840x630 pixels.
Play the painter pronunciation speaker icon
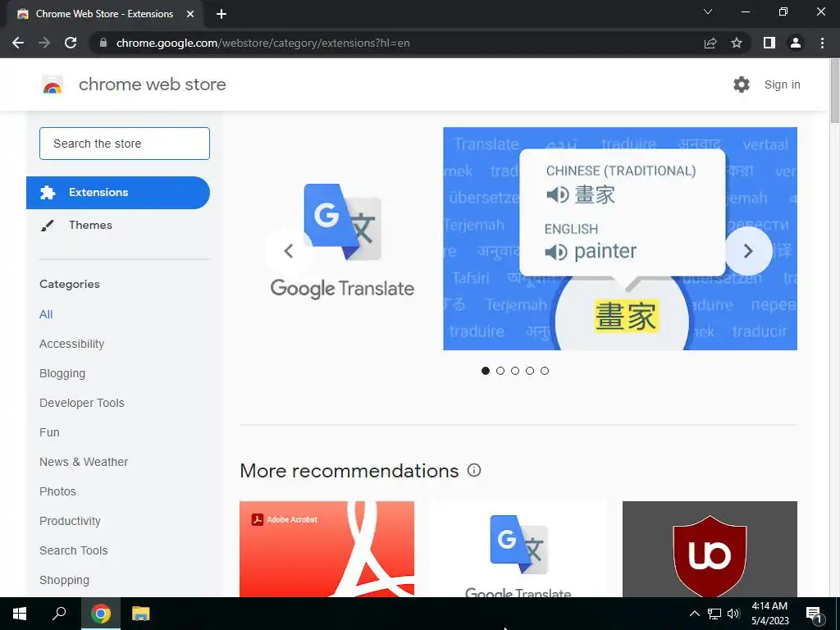(556, 252)
